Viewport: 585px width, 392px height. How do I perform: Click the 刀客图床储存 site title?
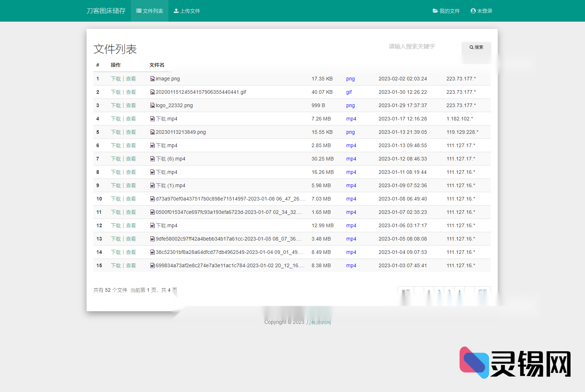point(106,11)
